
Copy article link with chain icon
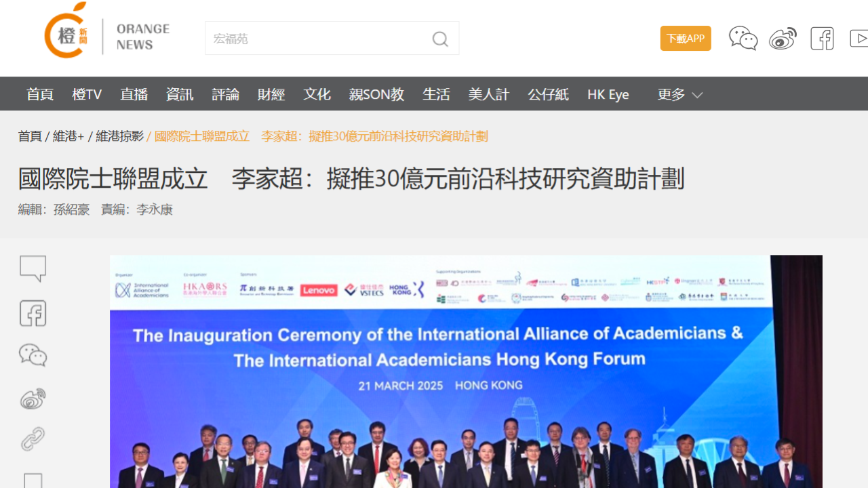pos(33,439)
